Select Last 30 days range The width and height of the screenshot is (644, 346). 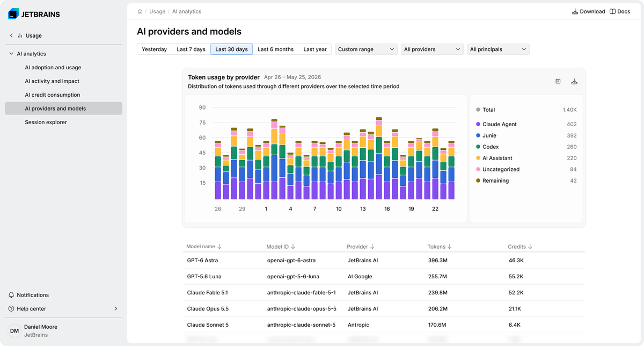click(232, 49)
